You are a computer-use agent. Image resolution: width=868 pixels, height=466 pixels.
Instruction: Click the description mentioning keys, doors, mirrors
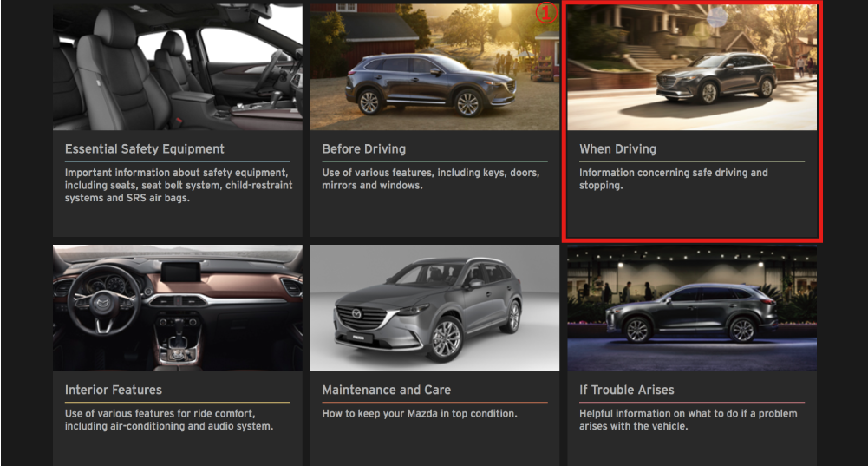point(430,179)
